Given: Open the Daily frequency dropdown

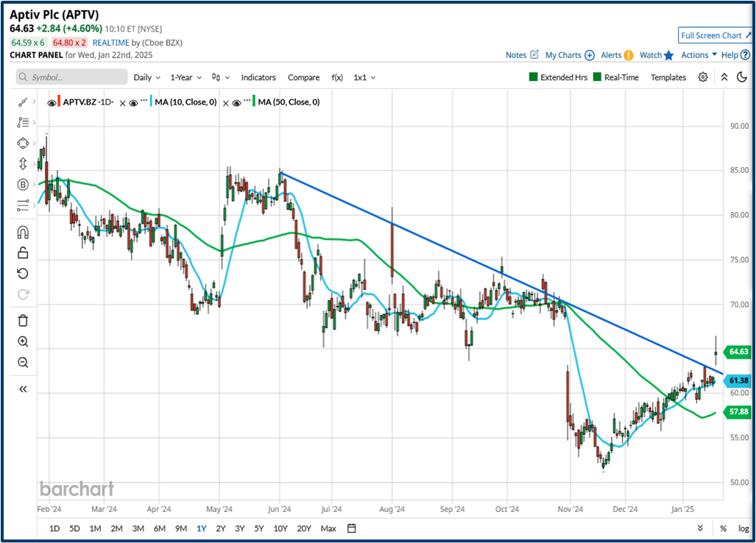Looking at the screenshot, I should point(147,77).
